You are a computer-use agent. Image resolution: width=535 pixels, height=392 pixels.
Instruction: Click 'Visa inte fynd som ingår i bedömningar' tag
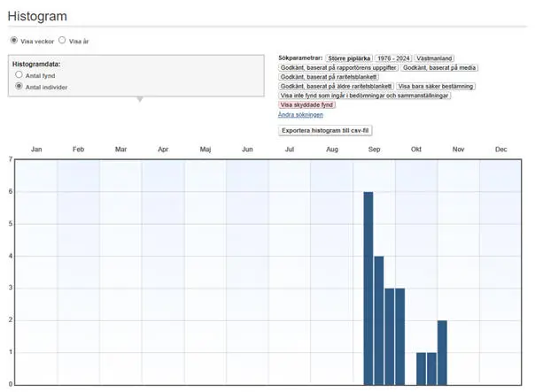click(365, 96)
